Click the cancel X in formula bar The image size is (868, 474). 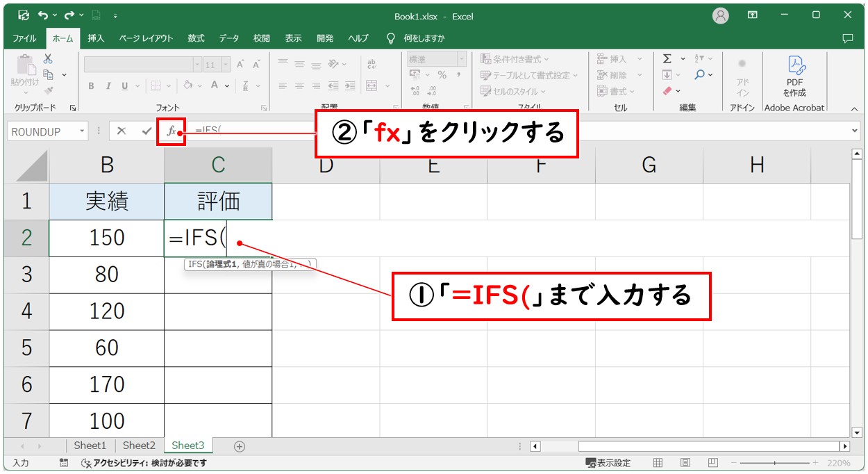(x=122, y=131)
